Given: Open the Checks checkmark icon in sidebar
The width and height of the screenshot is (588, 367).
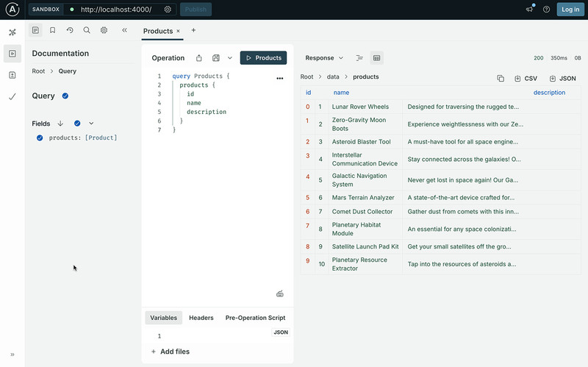Looking at the screenshot, I should tap(12, 97).
